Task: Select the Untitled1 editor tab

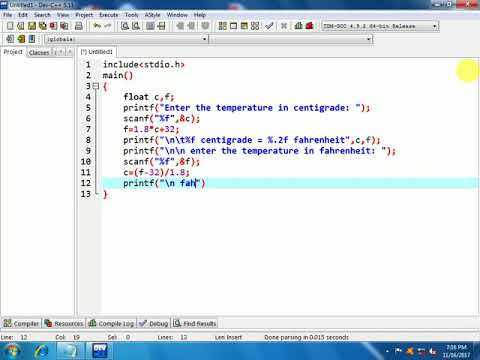Action: [97, 52]
